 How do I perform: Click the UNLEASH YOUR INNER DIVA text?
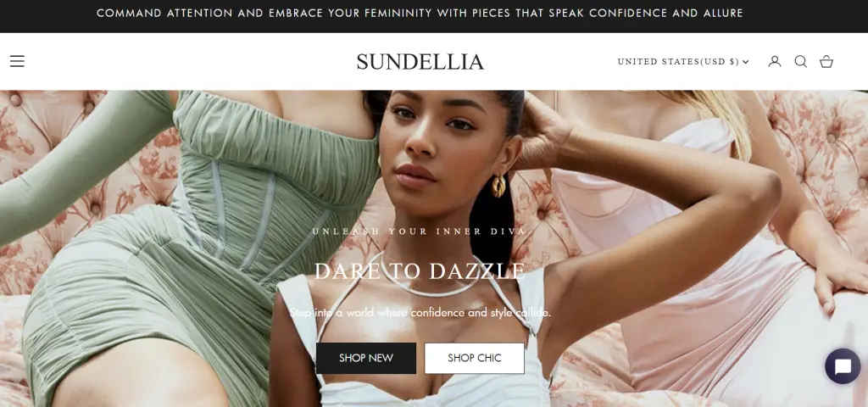tap(420, 231)
